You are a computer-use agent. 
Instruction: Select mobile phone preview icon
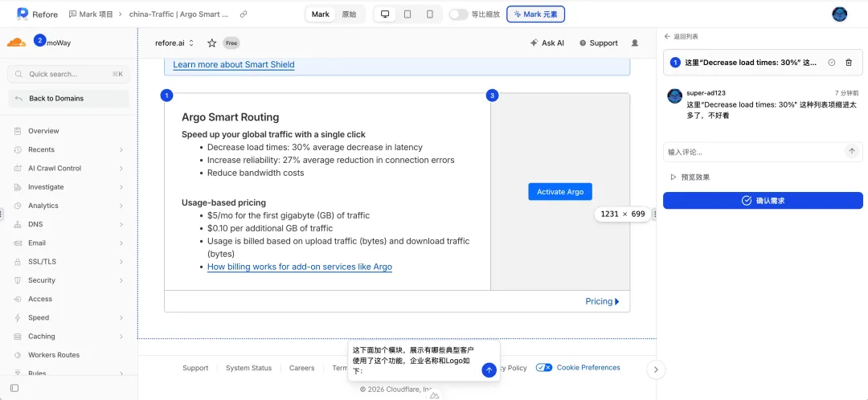[429, 14]
